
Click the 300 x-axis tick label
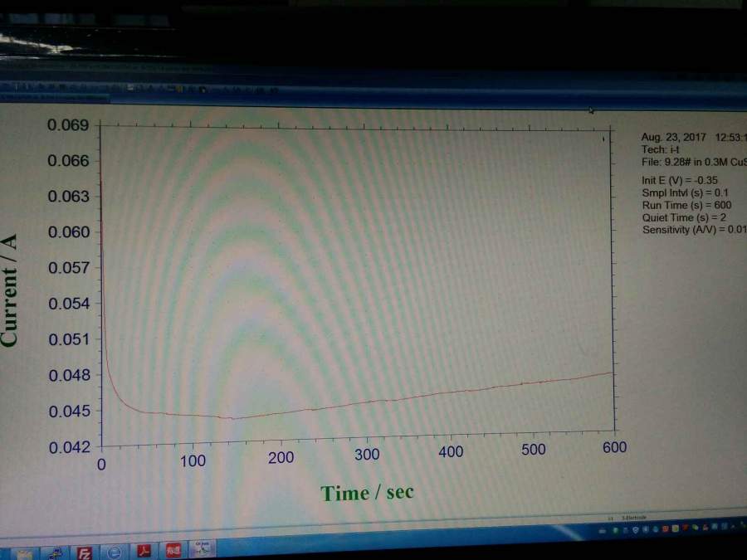click(x=367, y=455)
